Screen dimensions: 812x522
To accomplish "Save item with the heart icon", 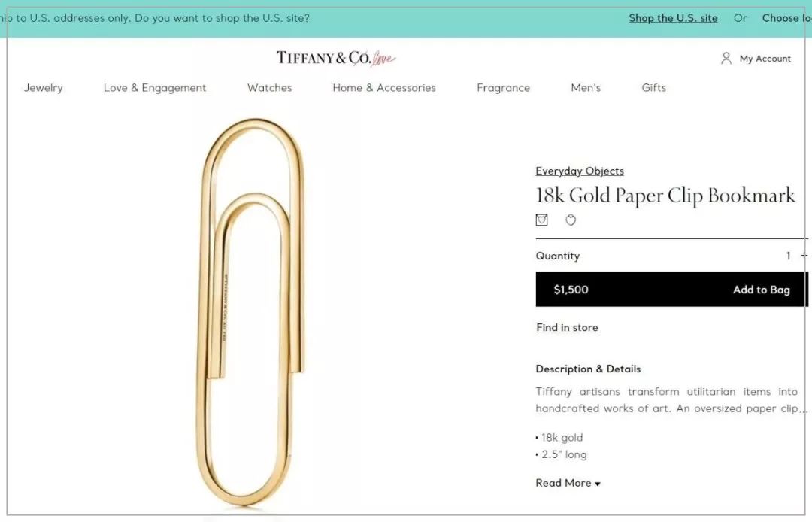I will [570, 220].
